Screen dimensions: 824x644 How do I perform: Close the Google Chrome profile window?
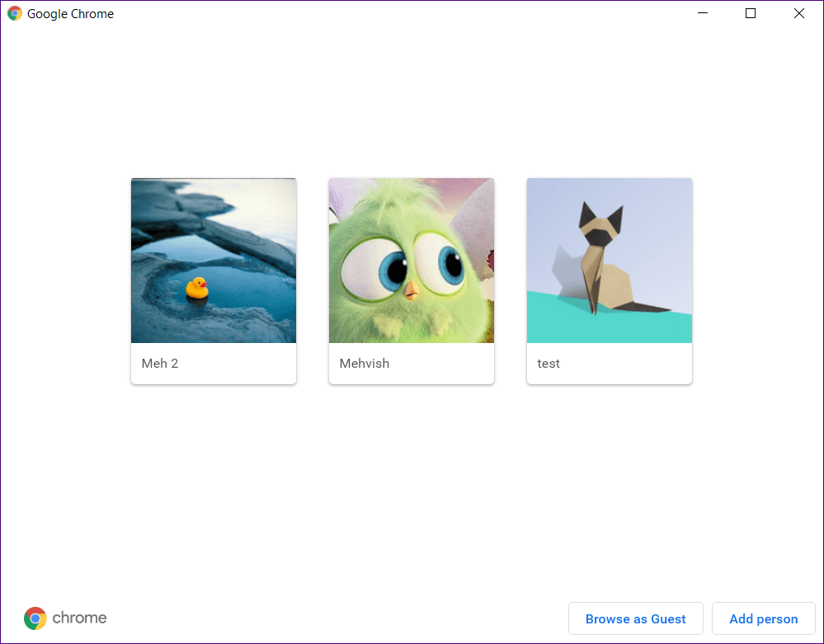coord(798,14)
